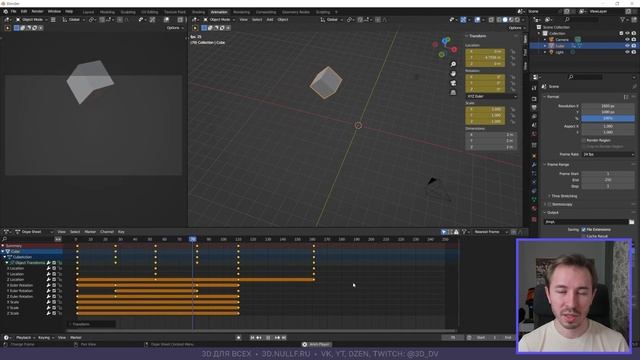Toggle mute checkbox on Y Location channel
Screen dimensions: 640x360
coord(54,274)
